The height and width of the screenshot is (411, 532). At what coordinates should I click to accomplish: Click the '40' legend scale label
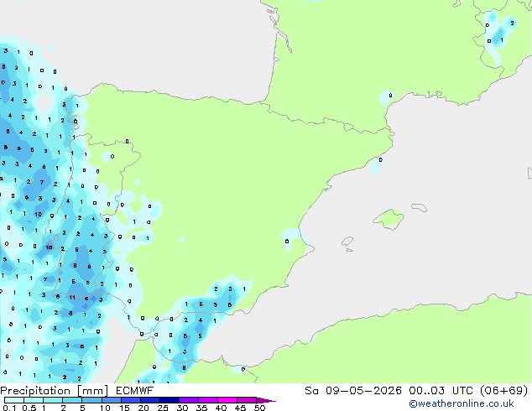[x=221, y=408]
